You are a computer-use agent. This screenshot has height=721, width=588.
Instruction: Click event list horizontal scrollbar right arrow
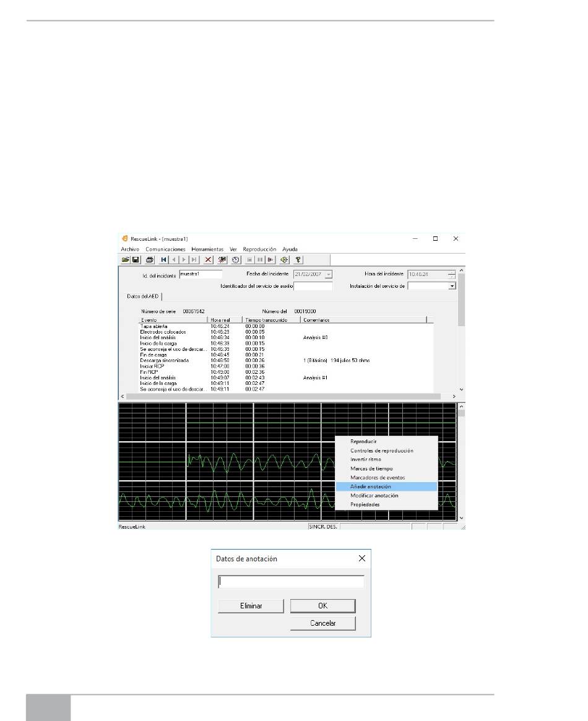[x=454, y=396]
